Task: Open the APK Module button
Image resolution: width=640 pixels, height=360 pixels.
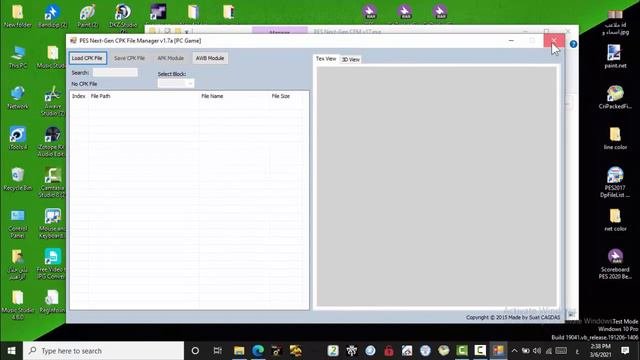Action: pyautogui.click(x=171, y=58)
